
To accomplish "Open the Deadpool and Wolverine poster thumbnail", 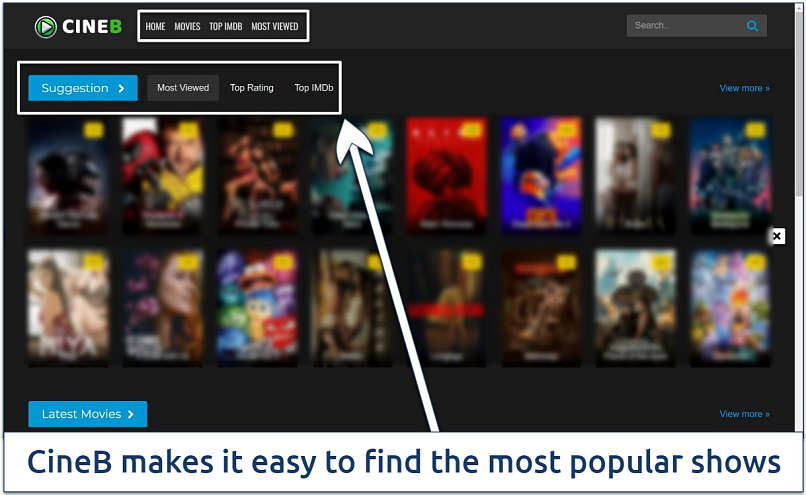I will point(163,175).
